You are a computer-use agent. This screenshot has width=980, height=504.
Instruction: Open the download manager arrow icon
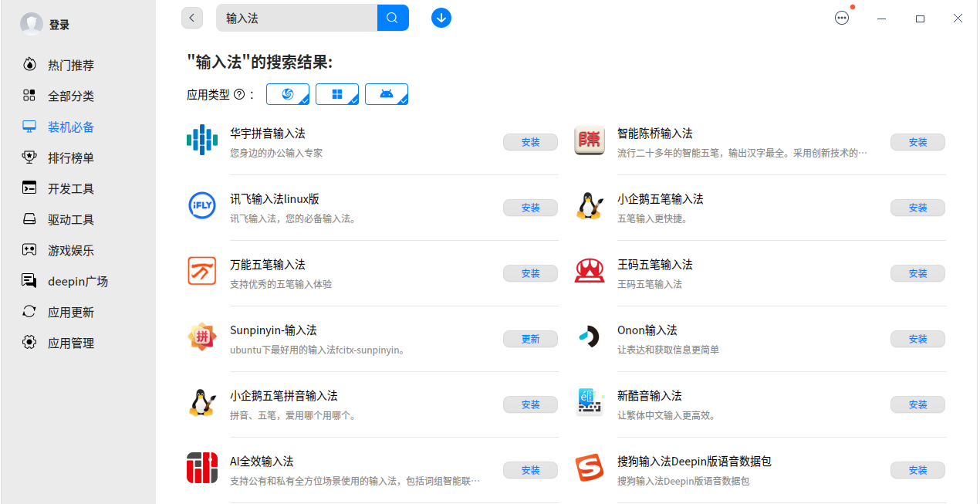click(x=441, y=17)
